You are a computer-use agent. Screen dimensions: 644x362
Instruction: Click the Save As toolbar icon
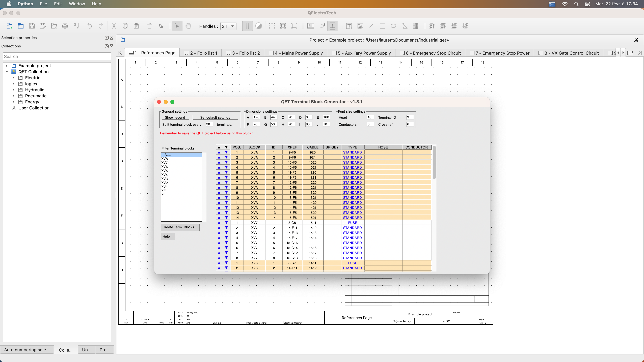point(43,26)
